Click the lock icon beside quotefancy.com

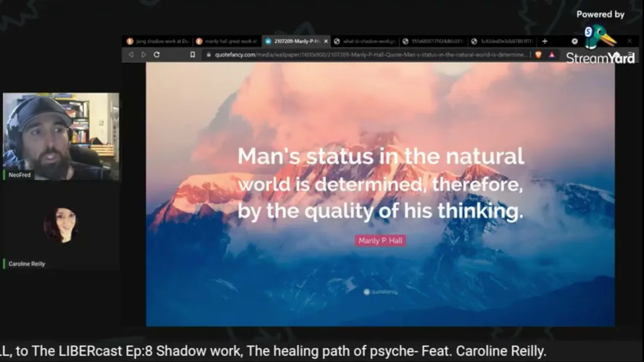tap(208, 55)
